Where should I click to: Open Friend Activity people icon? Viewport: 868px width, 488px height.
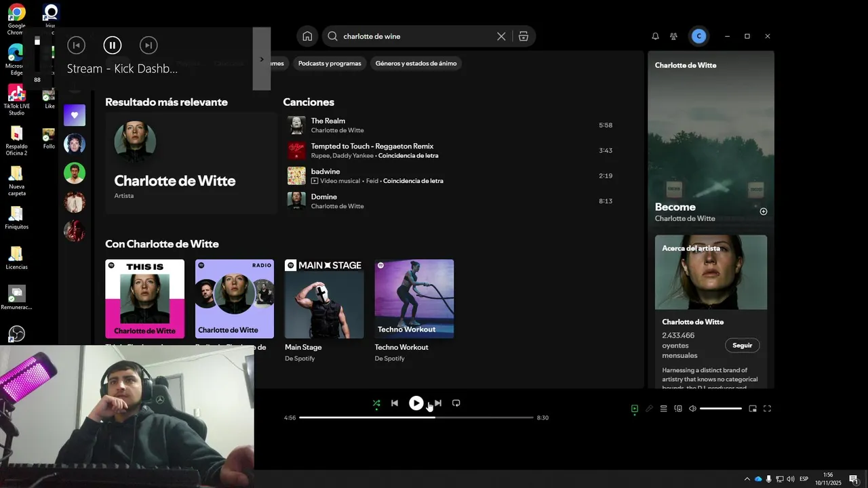coord(673,37)
